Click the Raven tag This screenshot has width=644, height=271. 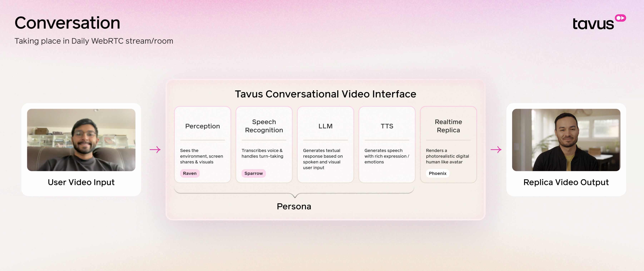tap(190, 173)
